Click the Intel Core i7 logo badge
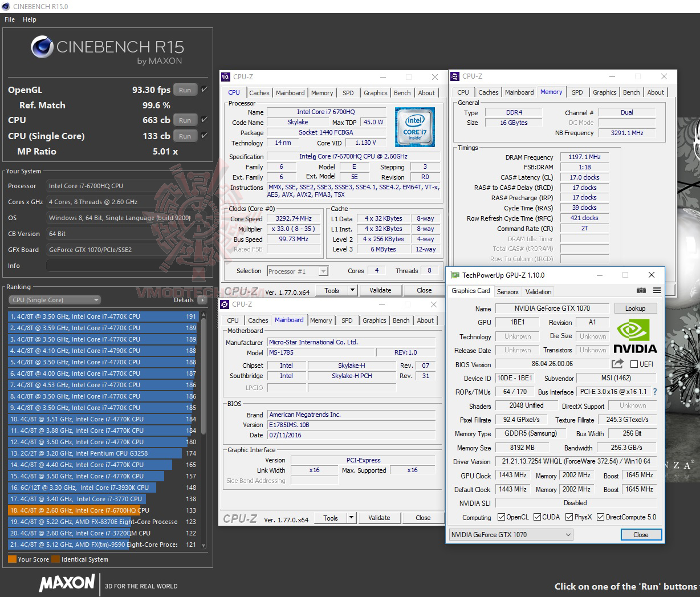This screenshot has height=597, width=700. click(414, 127)
